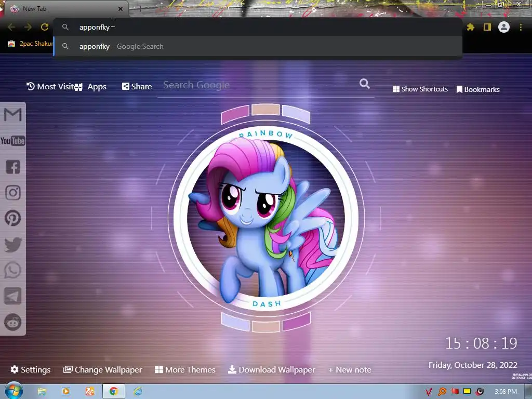Open a new browser tab plus
Screen dimensions: 532x399
point(140,9)
